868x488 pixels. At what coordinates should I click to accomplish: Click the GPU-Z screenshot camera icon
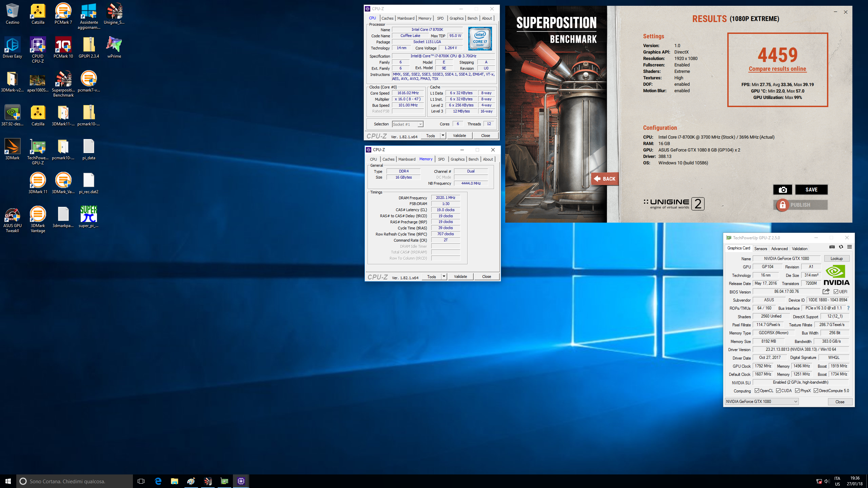click(832, 247)
